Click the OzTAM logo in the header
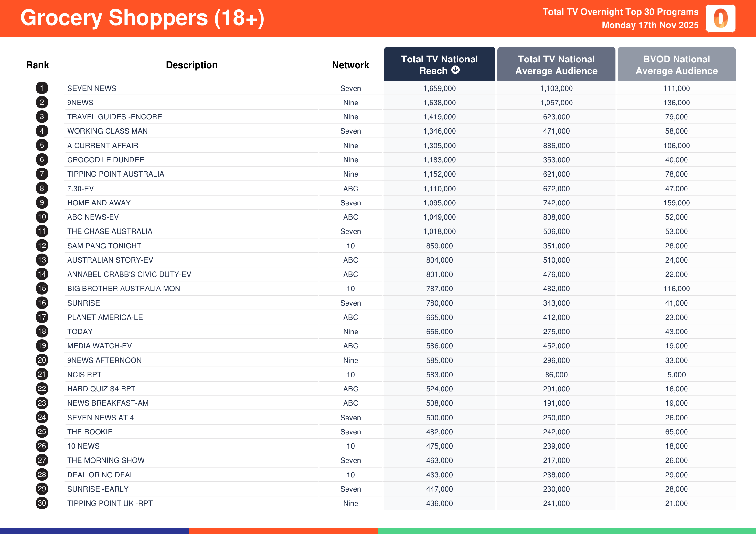Image resolution: width=756 pixels, height=535 pixels. point(721,19)
